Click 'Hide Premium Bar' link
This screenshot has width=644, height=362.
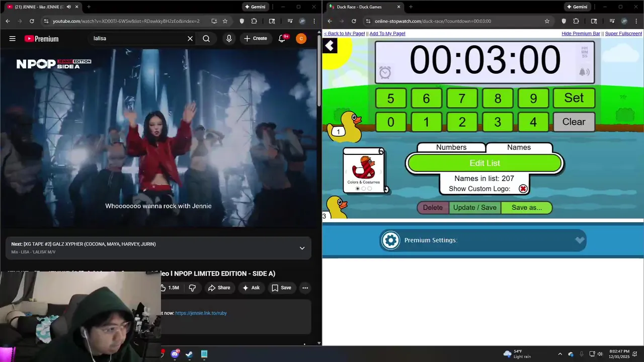tap(581, 34)
